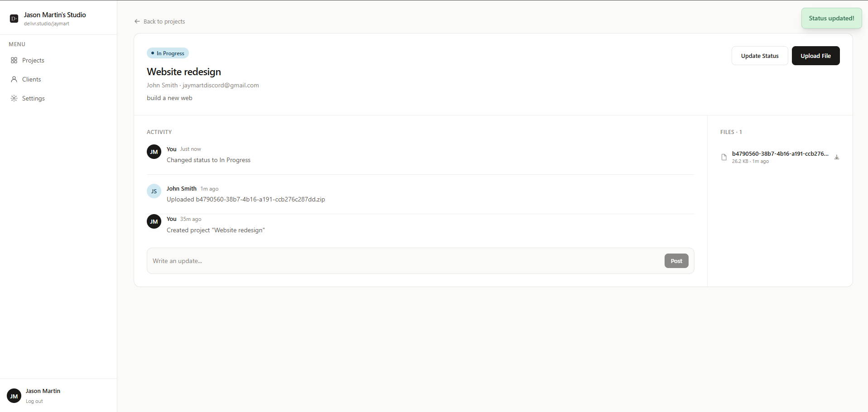Screen dimensions: 868x412
Task: Click the JS avatar next to John Smith's update
Action: tap(154, 191)
